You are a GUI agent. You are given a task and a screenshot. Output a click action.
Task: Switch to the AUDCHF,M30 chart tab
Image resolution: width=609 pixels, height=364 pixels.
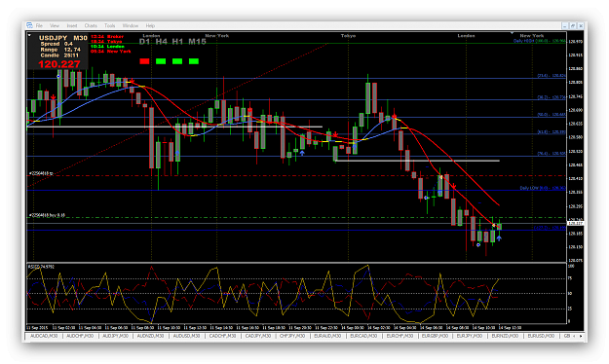(x=80, y=336)
